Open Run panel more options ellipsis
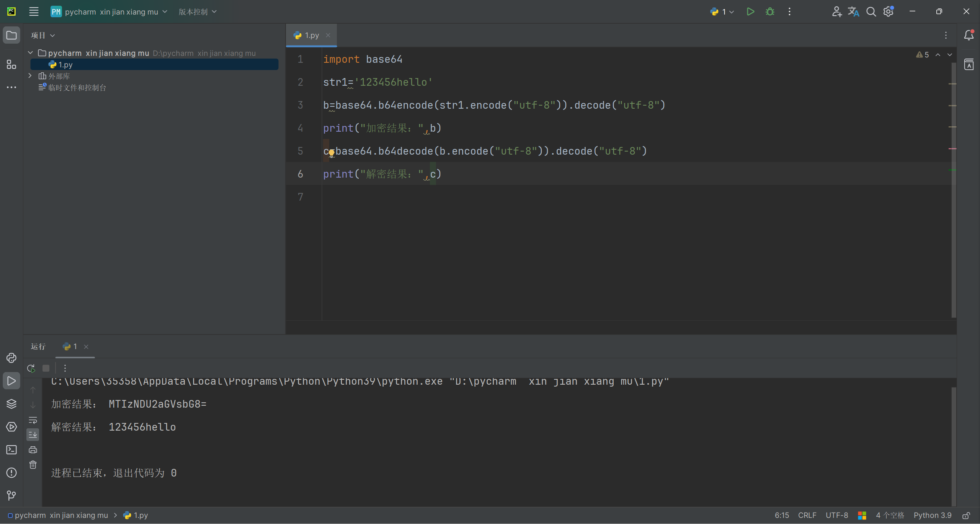 (x=65, y=368)
